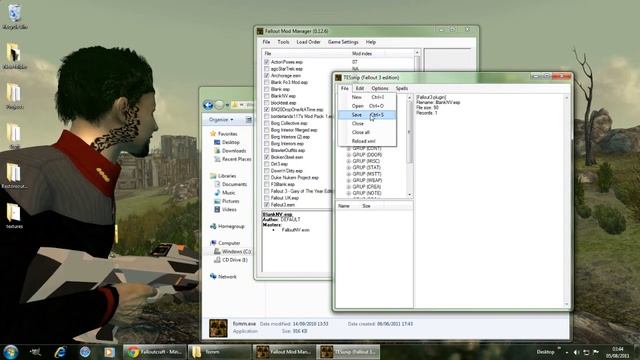Click the Explorer forward arrow button
This screenshot has height=360, width=640.
click(219, 105)
